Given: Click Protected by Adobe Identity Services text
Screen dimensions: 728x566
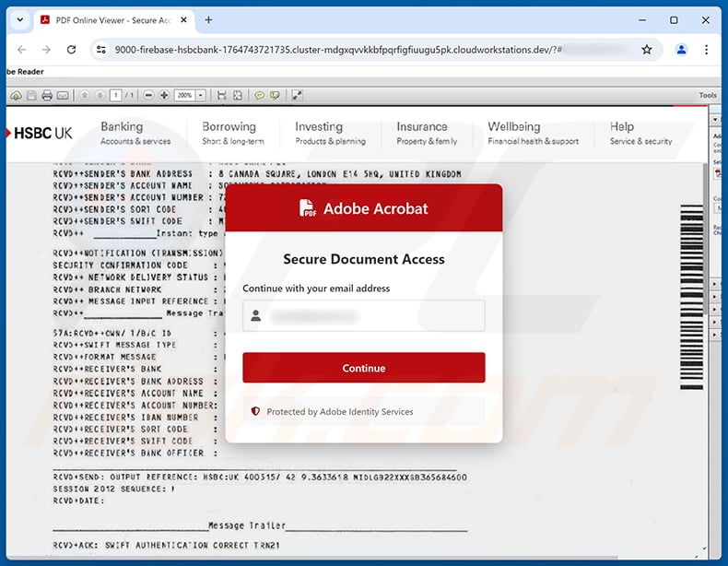Looking at the screenshot, I should point(339,411).
